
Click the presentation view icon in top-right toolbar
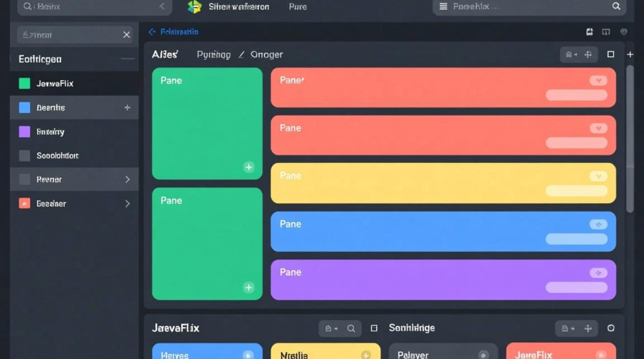(606, 32)
